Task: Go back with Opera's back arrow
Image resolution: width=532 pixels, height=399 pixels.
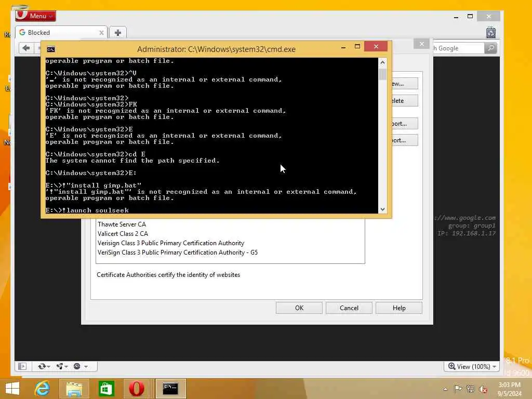Action: [26, 48]
